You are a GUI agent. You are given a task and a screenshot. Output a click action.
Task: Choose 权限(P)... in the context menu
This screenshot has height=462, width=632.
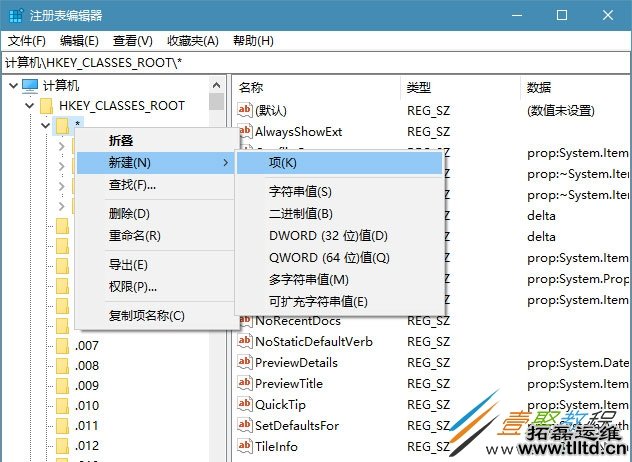(x=156, y=287)
